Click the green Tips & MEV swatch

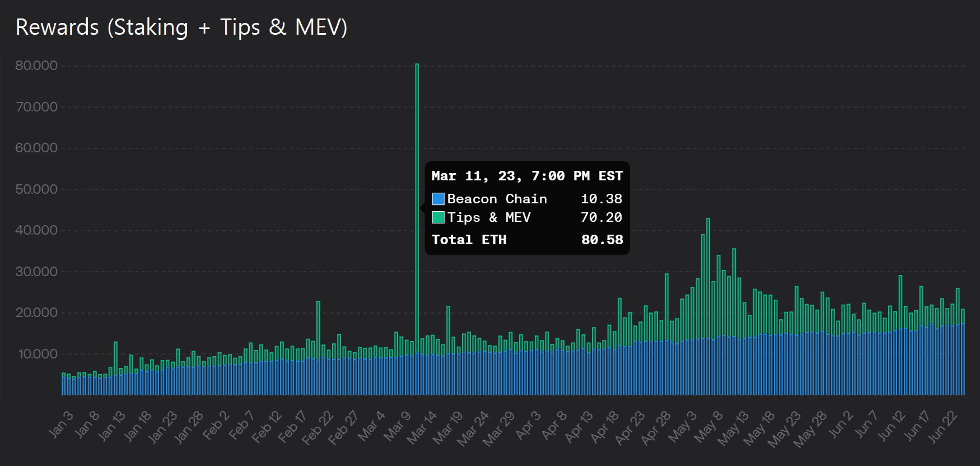point(438,217)
